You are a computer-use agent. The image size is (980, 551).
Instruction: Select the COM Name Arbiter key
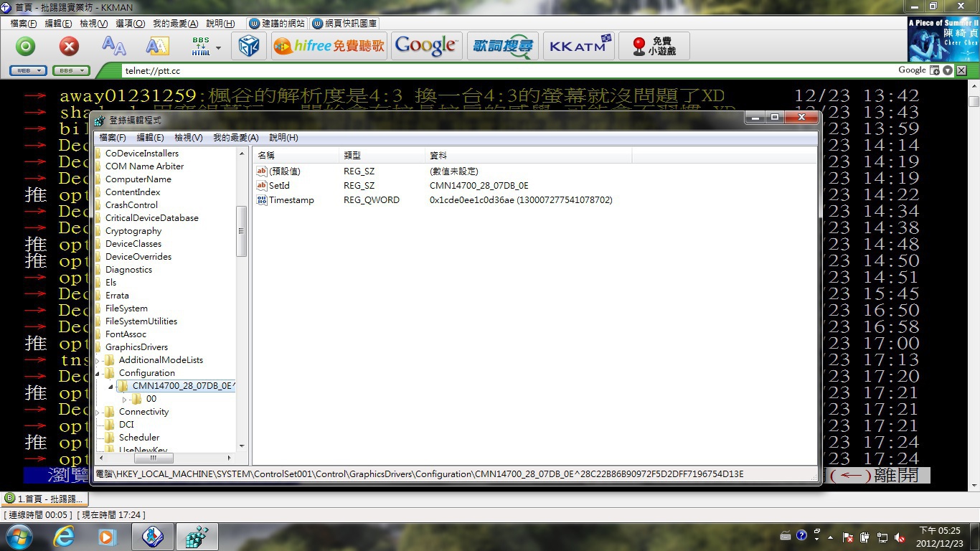click(x=144, y=166)
